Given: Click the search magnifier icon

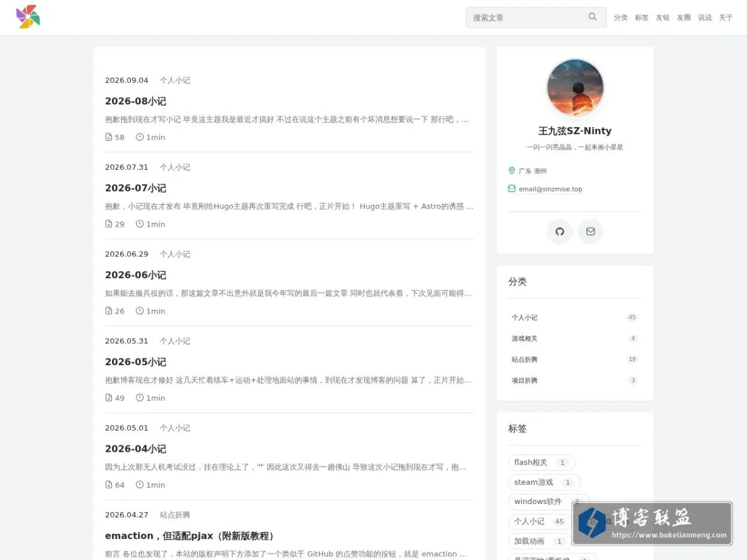Looking at the screenshot, I should 593,17.
